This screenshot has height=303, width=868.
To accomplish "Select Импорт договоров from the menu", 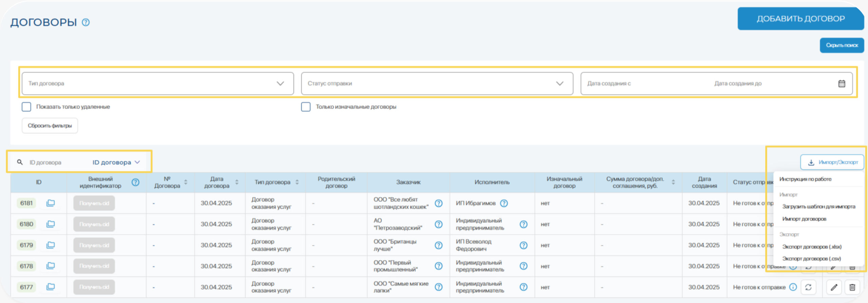I will click(804, 219).
